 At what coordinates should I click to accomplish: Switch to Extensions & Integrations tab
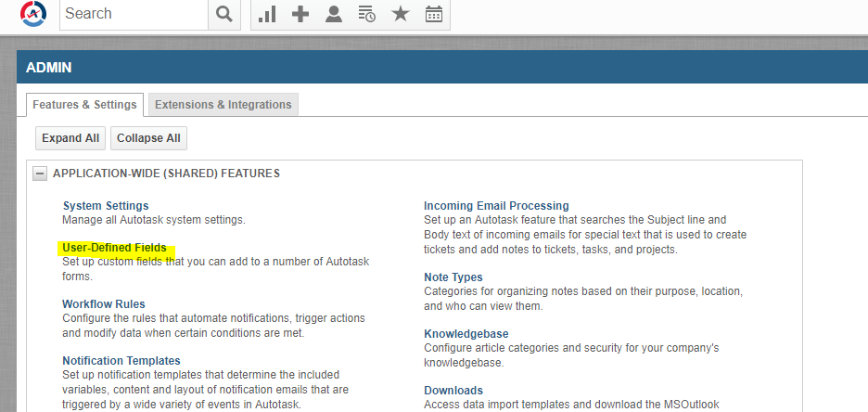[223, 105]
